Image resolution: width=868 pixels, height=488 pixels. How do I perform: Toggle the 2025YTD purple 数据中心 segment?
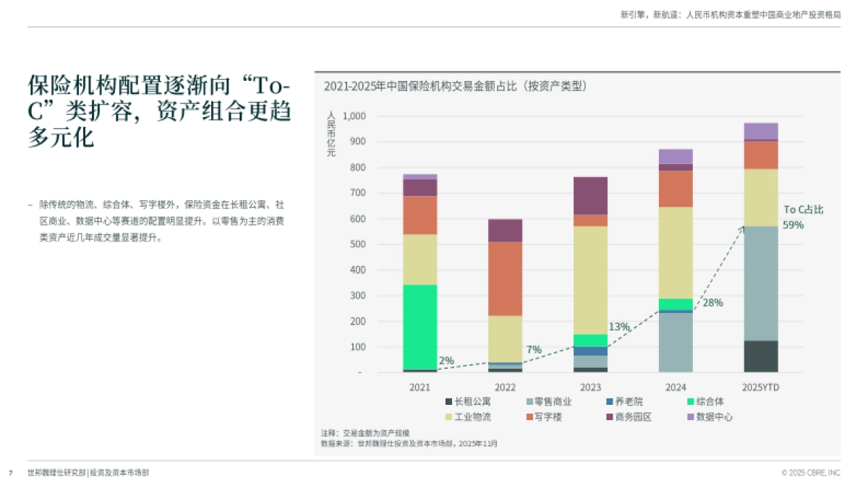pyautogui.click(x=759, y=130)
